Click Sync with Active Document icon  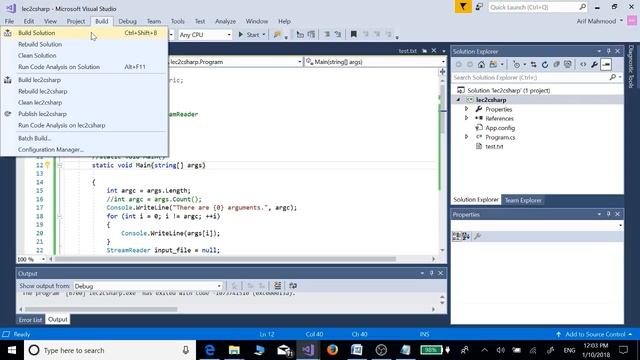click(x=533, y=64)
